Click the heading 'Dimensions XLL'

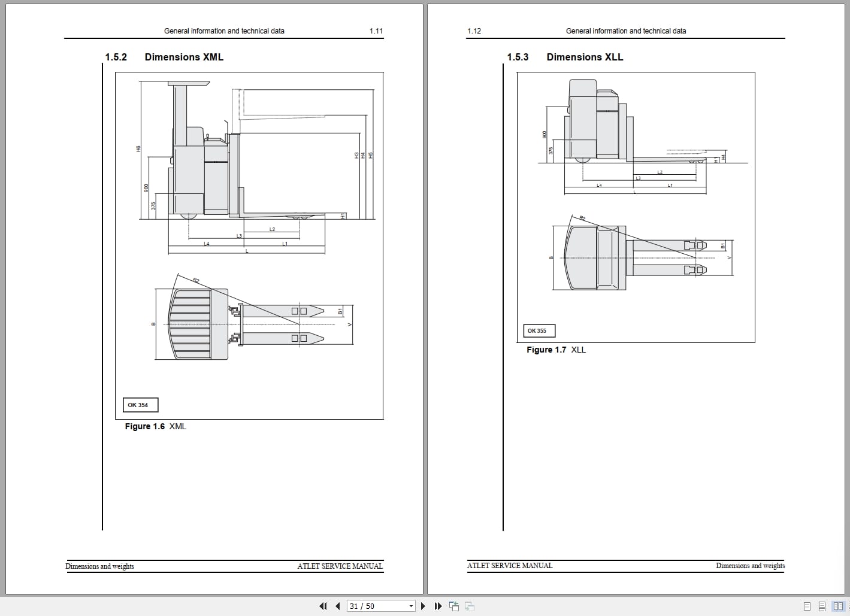pyautogui.click(x=585, y=57)
